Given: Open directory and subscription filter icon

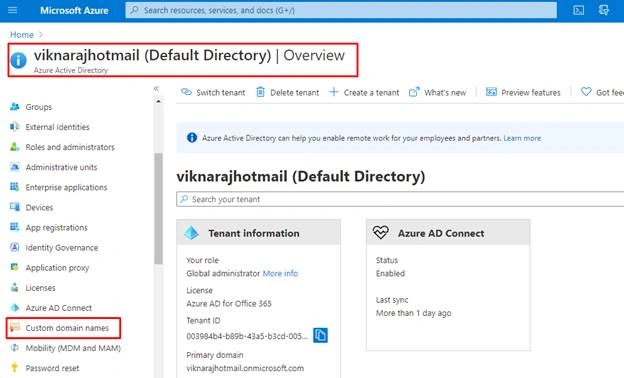Looking at the screenshot, I should click(x=603, y=10).
